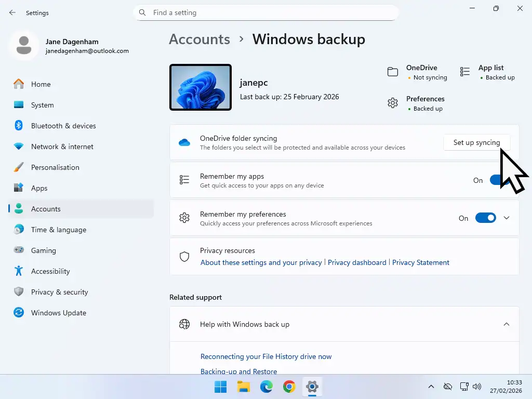Expand the Remember my preferences section

(507, 218)
